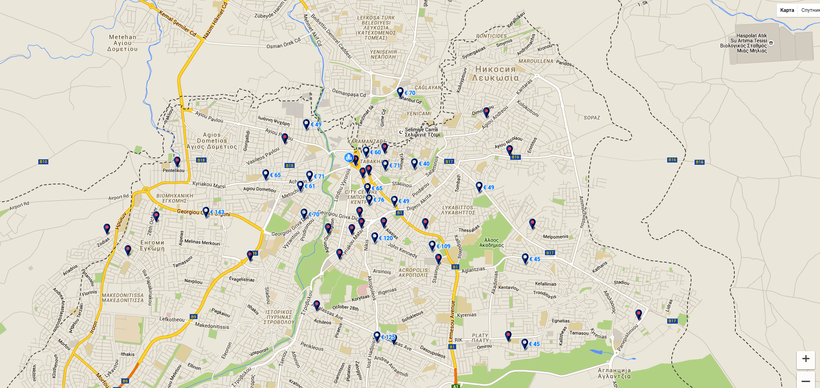Switch to Спутник satellite view
820x388 pixels.
pos(809,10)
